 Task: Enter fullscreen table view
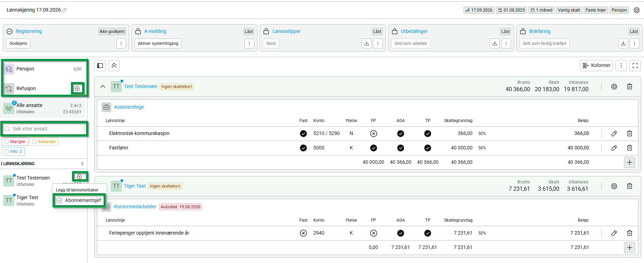tap(635, 66)
